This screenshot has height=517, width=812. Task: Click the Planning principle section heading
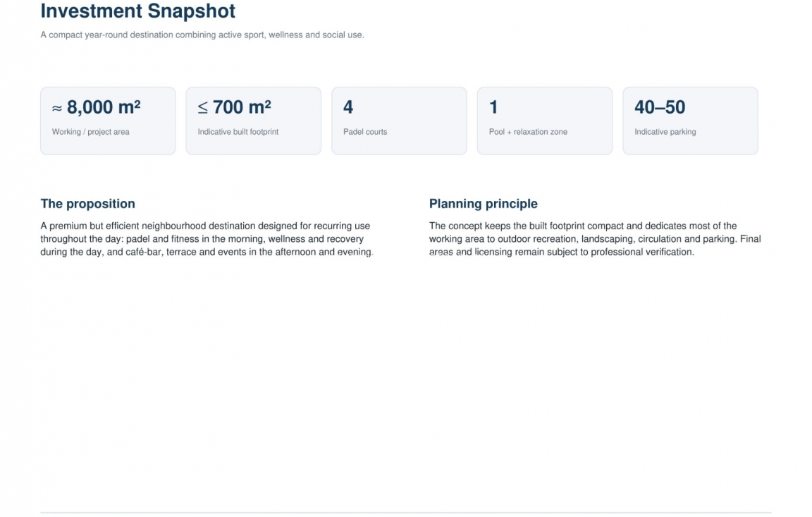(483, 204)
